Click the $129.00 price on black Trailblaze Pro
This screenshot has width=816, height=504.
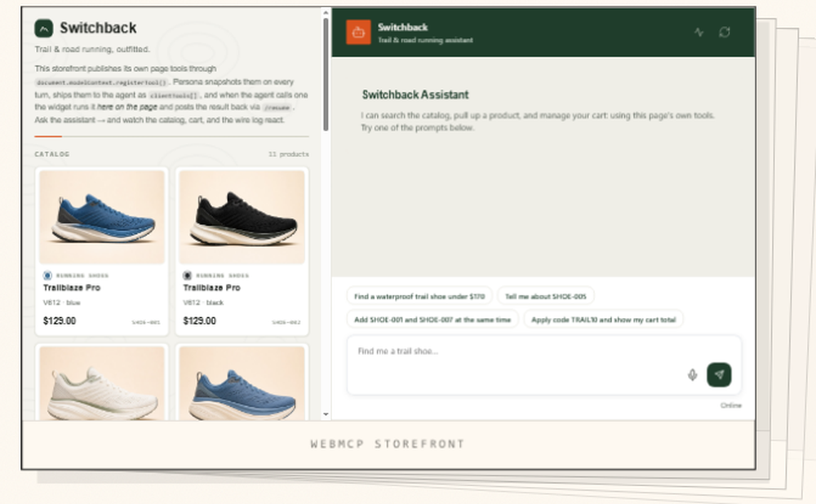(199, 321)
